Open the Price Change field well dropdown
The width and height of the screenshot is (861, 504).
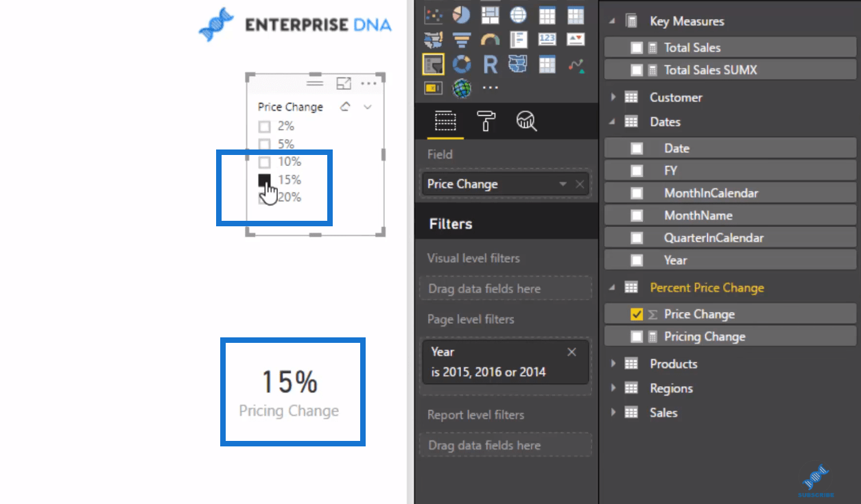coord(563,184)
